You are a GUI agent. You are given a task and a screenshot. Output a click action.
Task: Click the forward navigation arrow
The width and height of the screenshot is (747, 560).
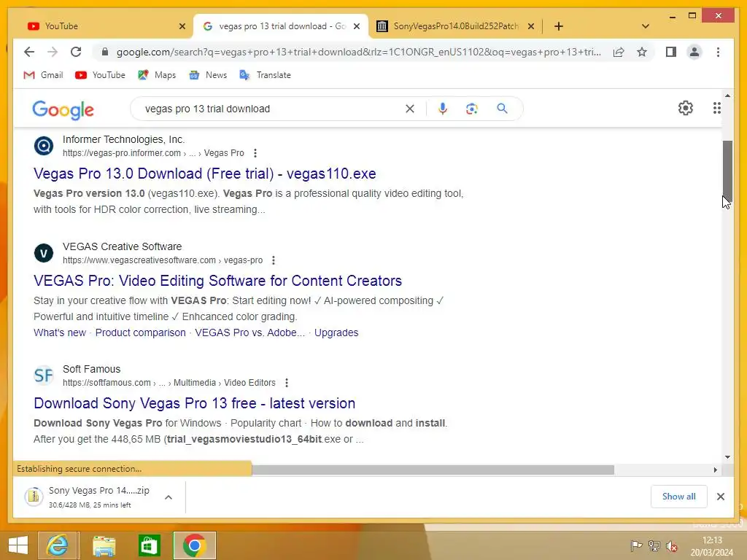(53, 52)
